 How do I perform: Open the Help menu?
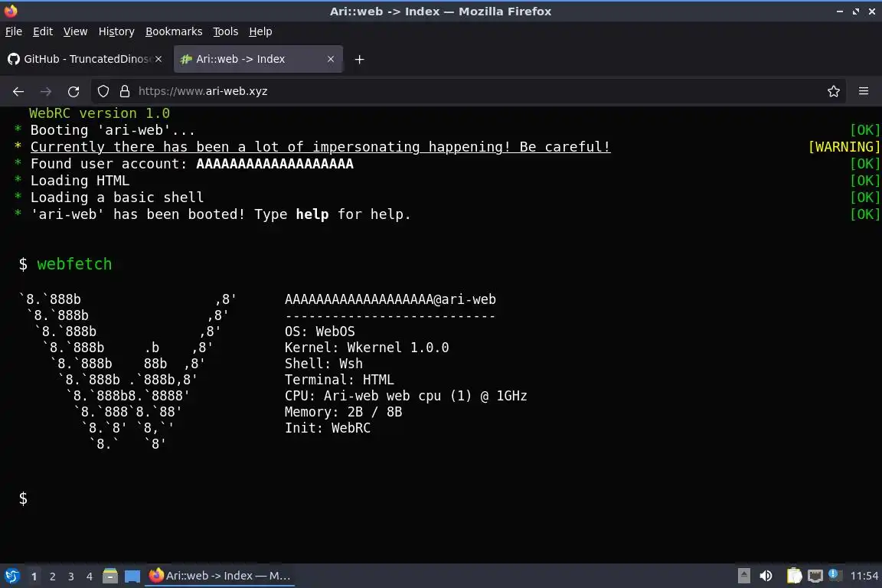coord(260,31)
